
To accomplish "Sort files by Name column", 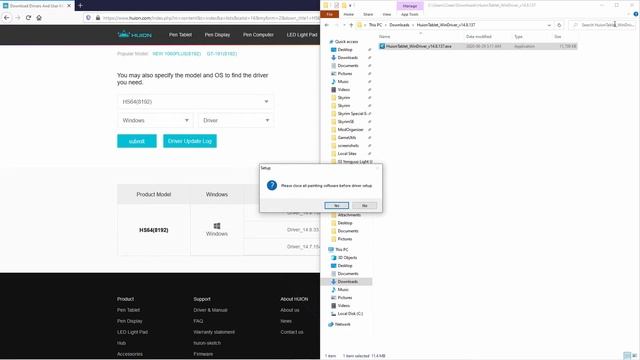I will [x=384, y=37].
